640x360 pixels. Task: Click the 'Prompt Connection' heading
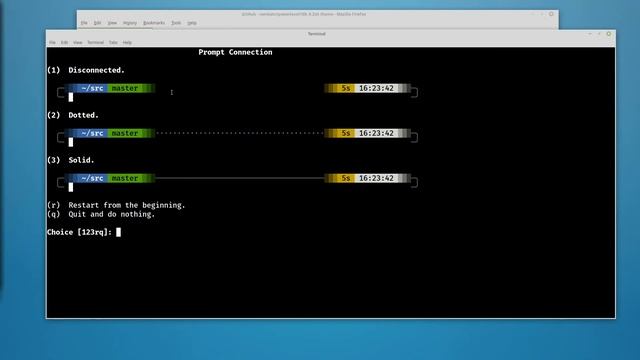pos(235,52)
